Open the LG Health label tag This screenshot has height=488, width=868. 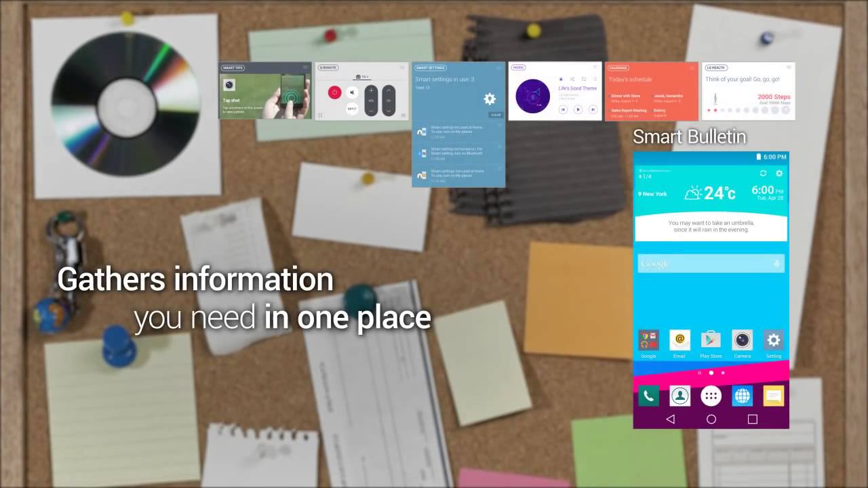(716, 68)
